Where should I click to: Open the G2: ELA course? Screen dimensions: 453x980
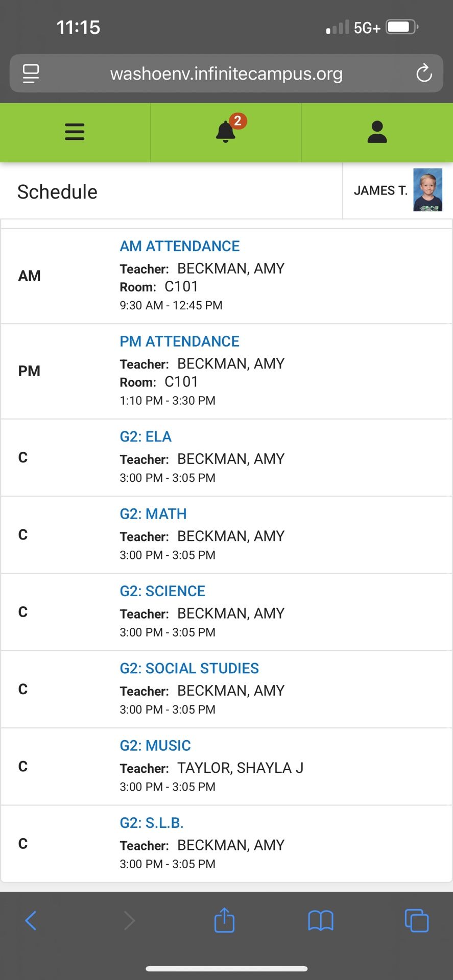[146, 437]
